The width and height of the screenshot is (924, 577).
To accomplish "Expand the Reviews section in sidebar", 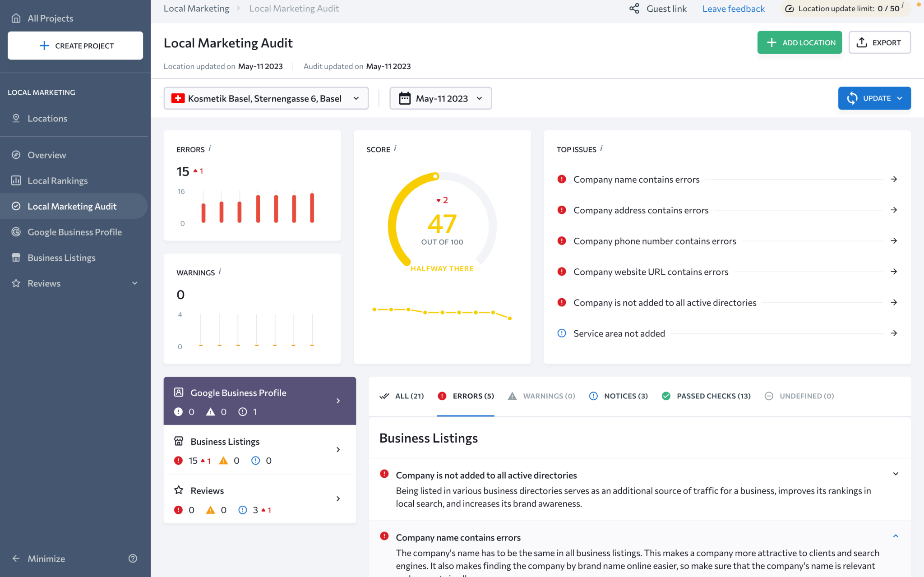I will pos(134,283).
